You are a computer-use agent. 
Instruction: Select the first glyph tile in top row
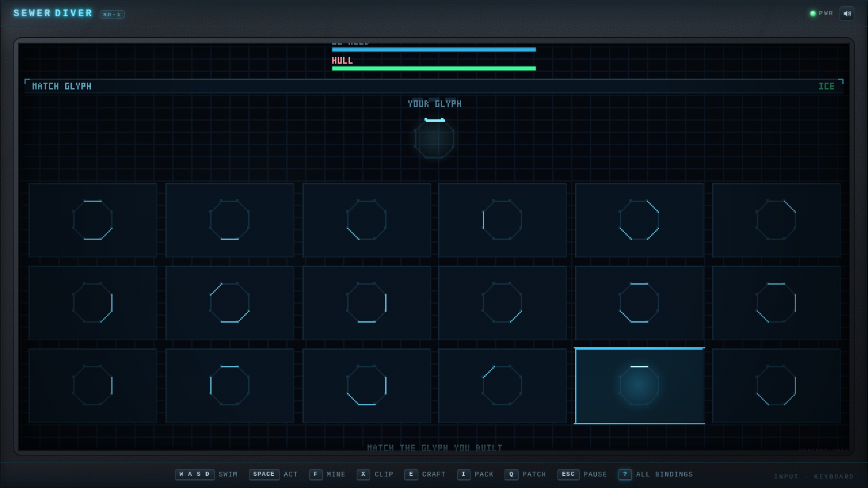93,220
